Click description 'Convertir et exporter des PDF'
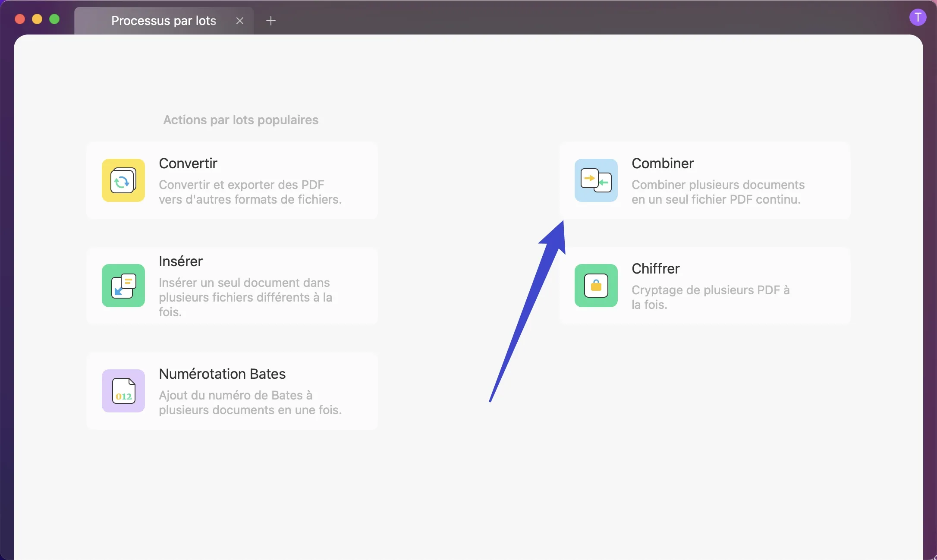Viewport: 937px width, 560px height. (x=242, y=185)
